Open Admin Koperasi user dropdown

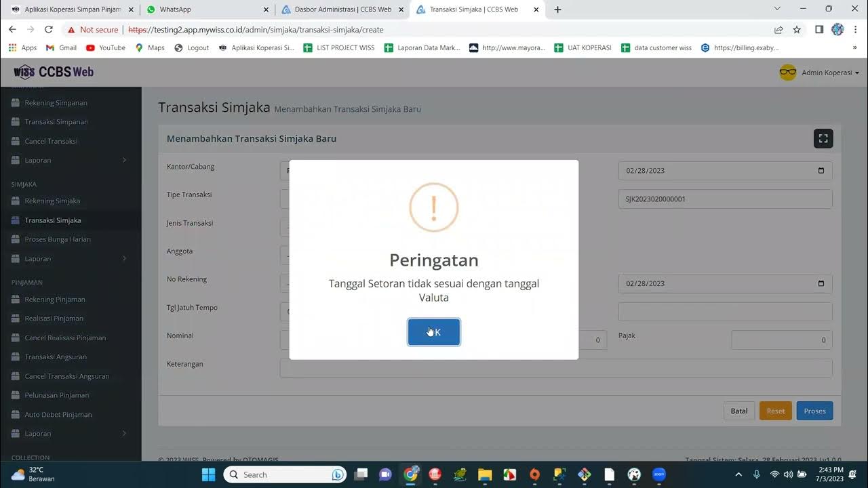(x=819, y=73)
